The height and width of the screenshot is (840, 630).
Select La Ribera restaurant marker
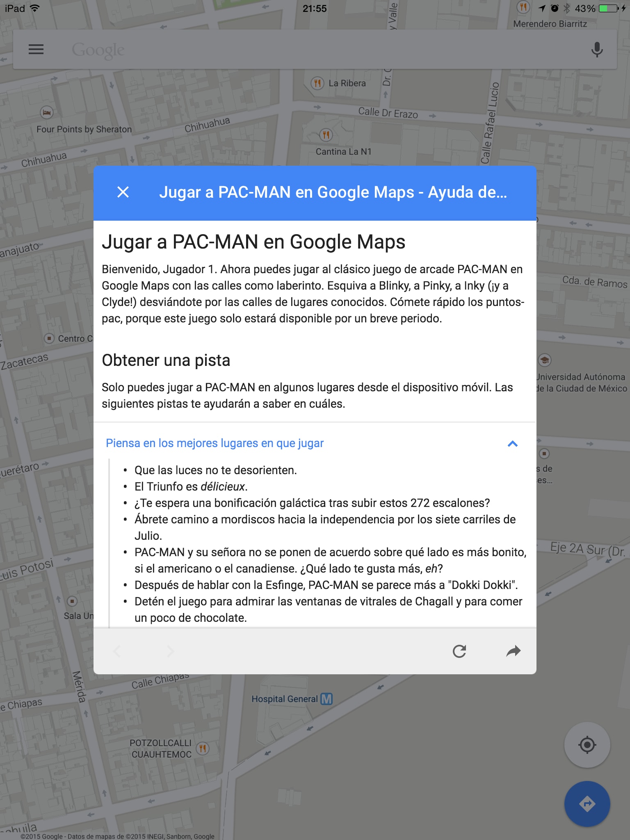(x=317, y=83)
